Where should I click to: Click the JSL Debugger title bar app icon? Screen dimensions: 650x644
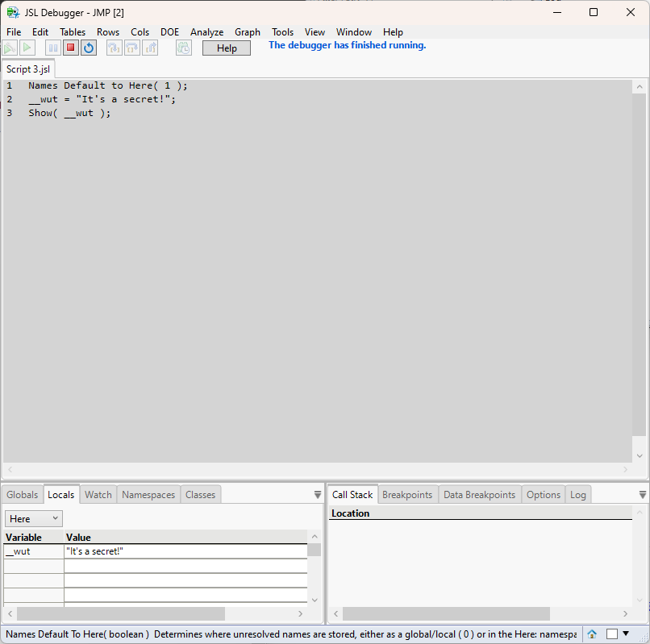13,12
